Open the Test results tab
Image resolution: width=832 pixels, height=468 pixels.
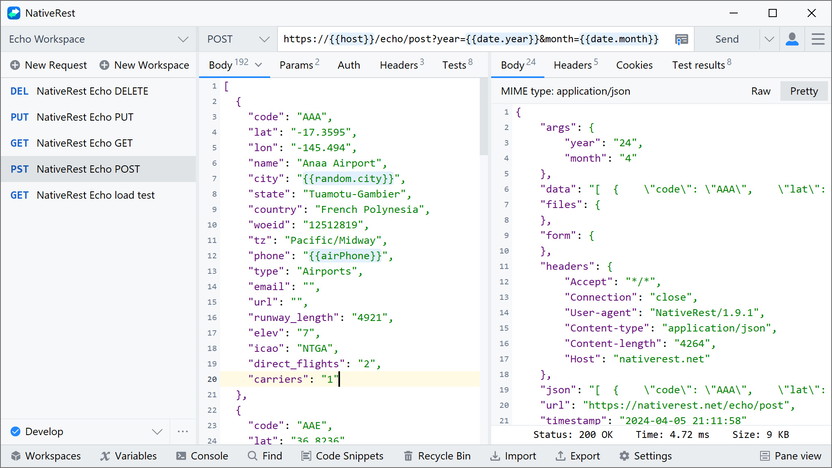pos(701,65)
